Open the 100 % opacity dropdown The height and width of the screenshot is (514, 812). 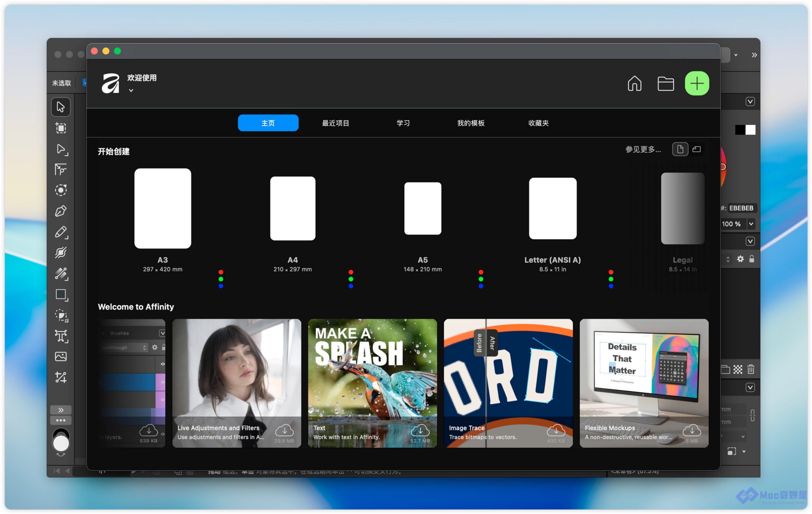coord(751,224)
